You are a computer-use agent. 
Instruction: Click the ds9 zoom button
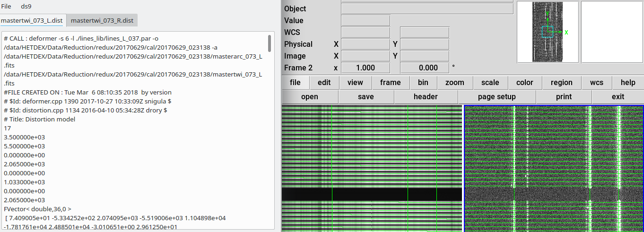point(455,83)
